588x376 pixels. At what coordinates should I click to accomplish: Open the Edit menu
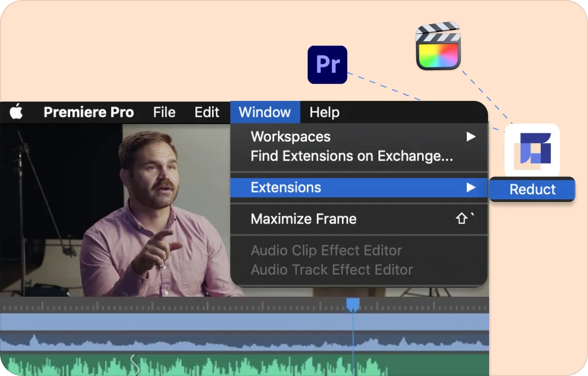[x=206, y=112]
